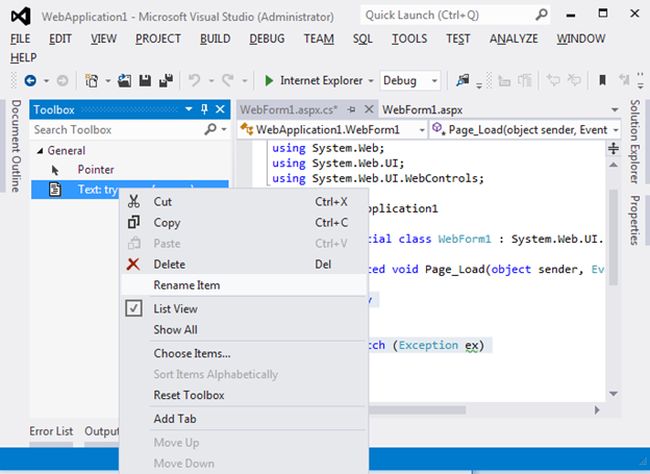Screen dimensions: 650x474
Task: Open the Error List tab
Action: point(51,431)
